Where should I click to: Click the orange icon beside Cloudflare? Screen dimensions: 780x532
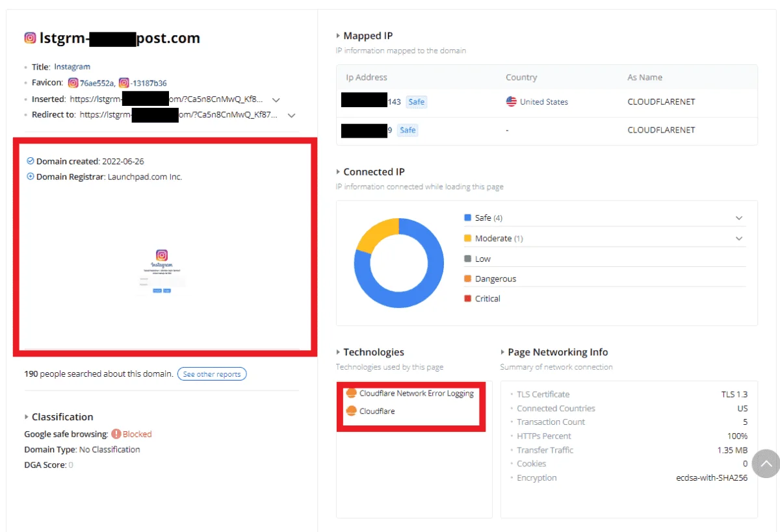coord(352,411)
